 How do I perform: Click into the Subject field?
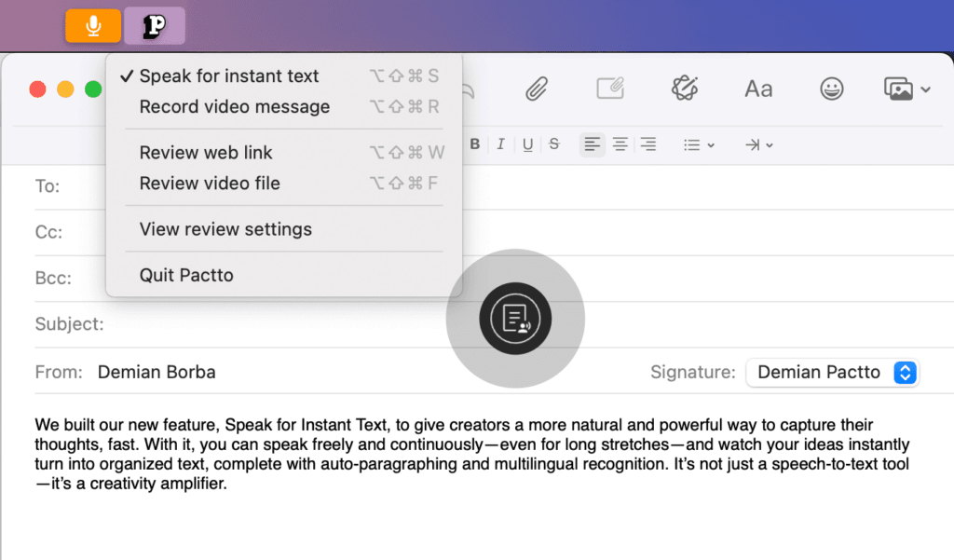pos(494,324)
